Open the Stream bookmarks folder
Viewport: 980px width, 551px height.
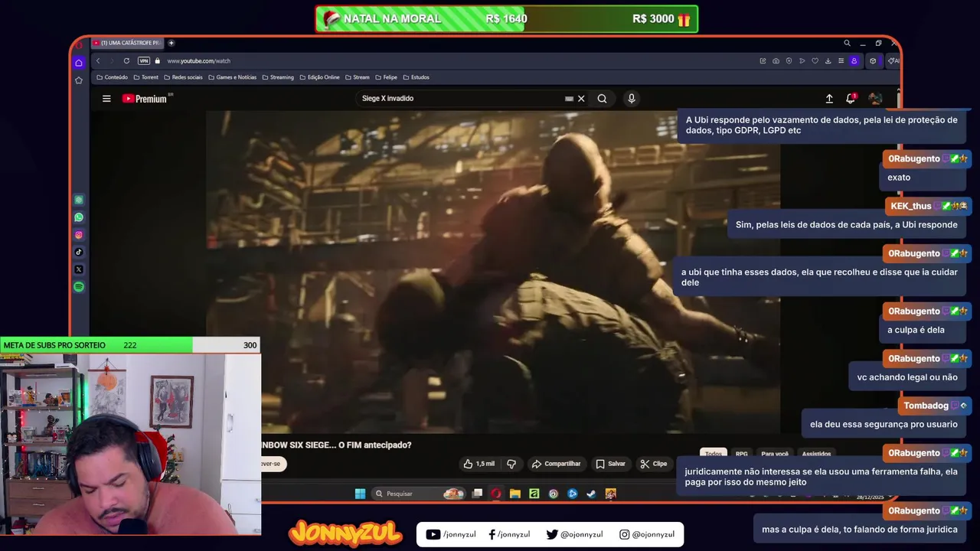pyautogui.click(x=358, y=77)
